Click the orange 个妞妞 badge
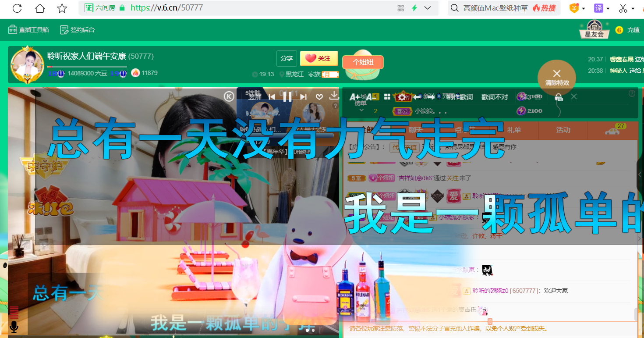Screen dimensions: 644x338 point(363,62)
